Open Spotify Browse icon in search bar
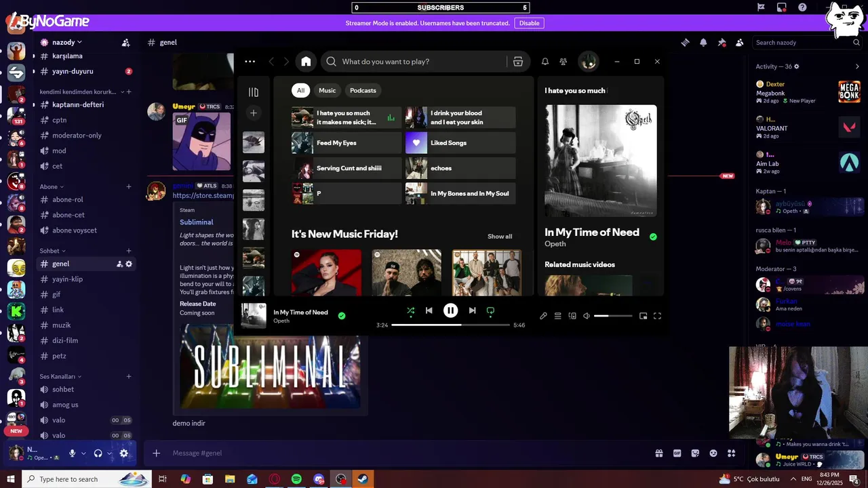Screen dimensions: 868x488 (518, 62)
